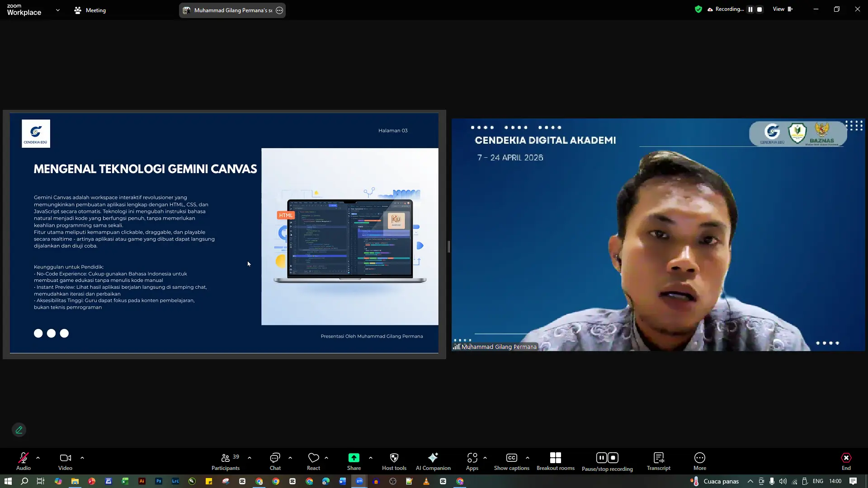Screen dimensions: 868x488
Task: Expand the Video options arrow
Action: coord(82,458)
